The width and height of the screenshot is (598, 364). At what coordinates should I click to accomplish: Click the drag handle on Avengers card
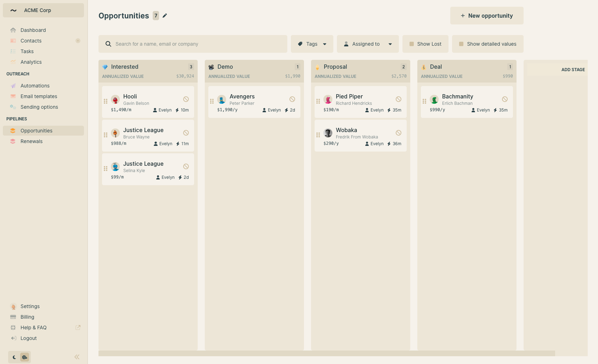[212, 101]
